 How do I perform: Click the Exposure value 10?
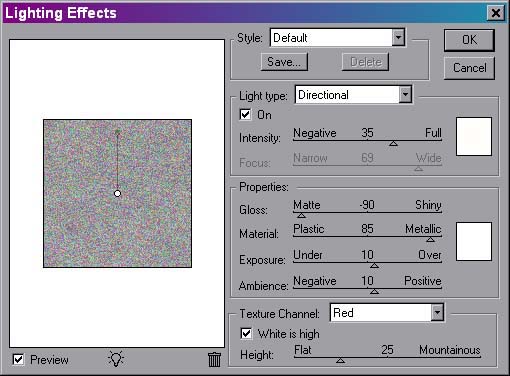click(x=367, y=255)
